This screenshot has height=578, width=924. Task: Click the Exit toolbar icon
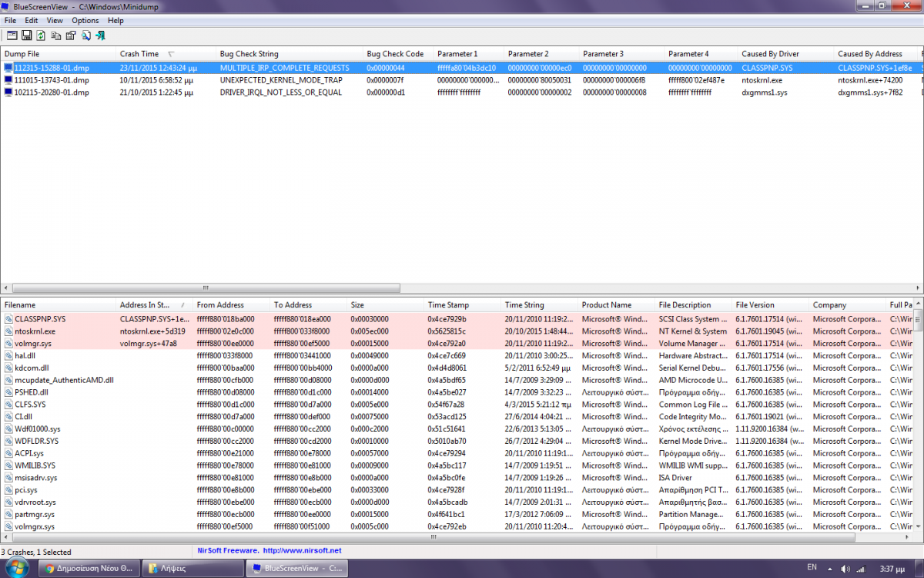(100, 35)
